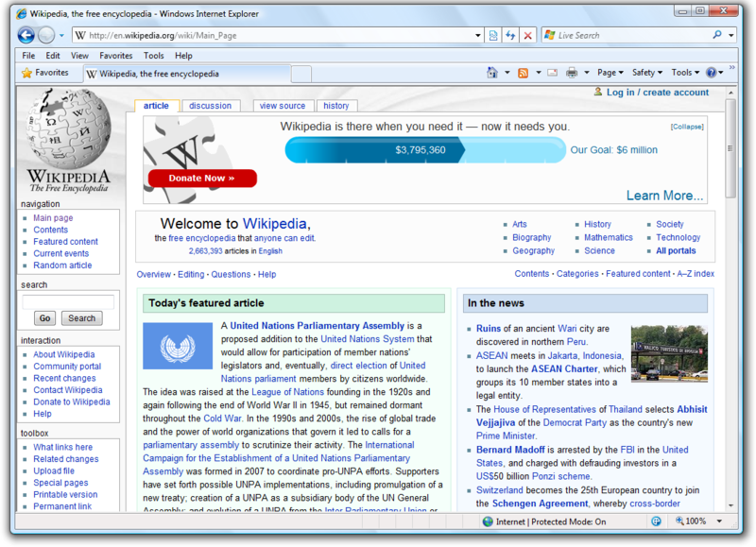
Task: Open the Learn More... link
Action: 664,196
